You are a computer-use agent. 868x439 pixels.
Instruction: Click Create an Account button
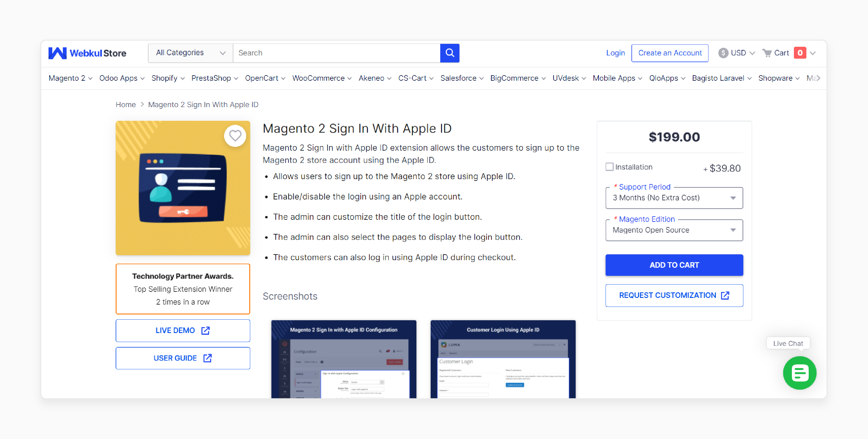[670, 53]
